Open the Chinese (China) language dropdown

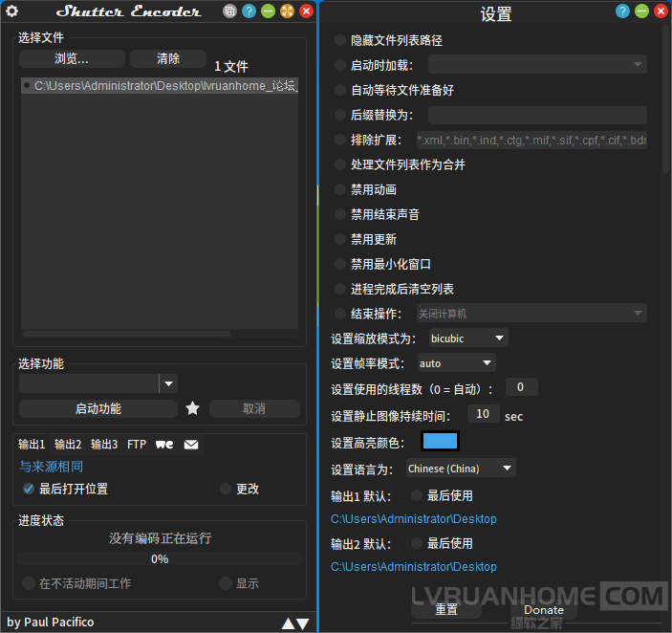point(461,469)
